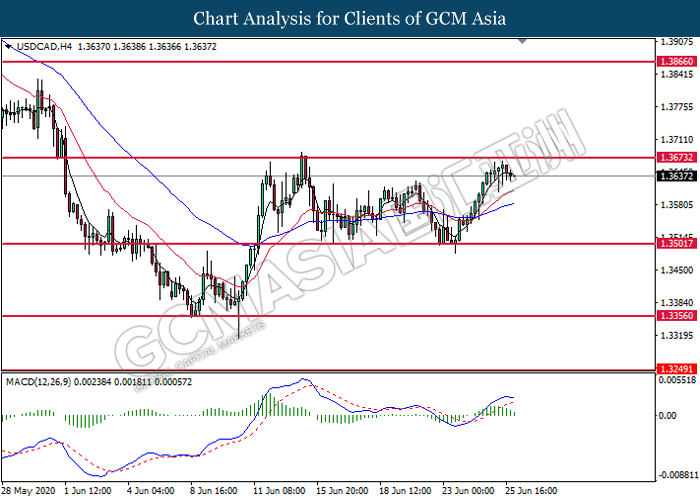Click the 0.005518 MACD scale value
This screenshot has height=500, width=700.
pyautogui.click(x=677, y=380)
